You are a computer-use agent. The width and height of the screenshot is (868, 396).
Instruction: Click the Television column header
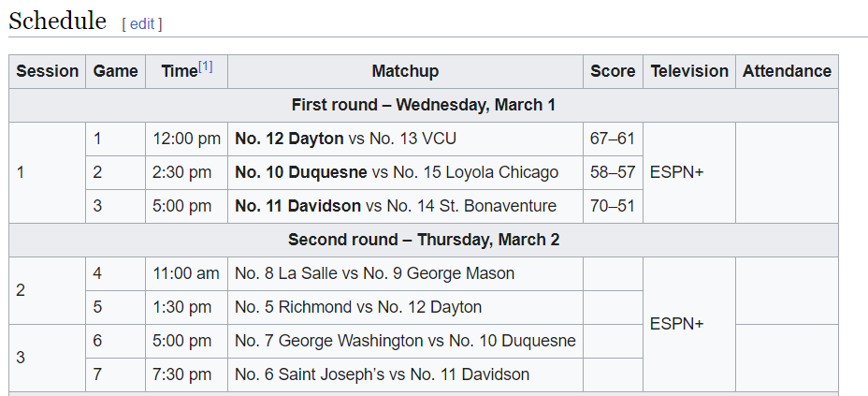(x=689, y=71)
